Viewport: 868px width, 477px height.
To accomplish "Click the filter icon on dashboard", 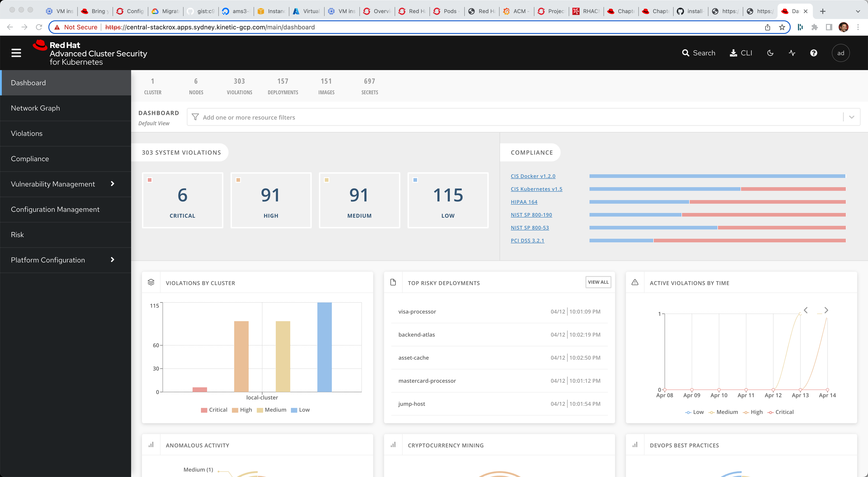I will [196, 117].
